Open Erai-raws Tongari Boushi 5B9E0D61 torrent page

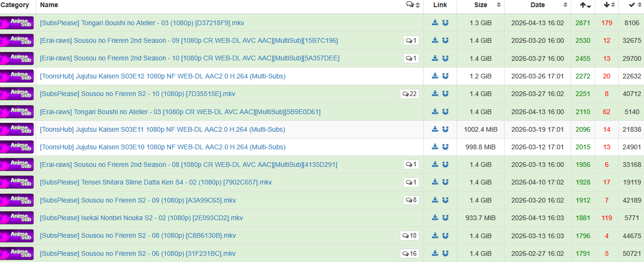coord(180,112)
